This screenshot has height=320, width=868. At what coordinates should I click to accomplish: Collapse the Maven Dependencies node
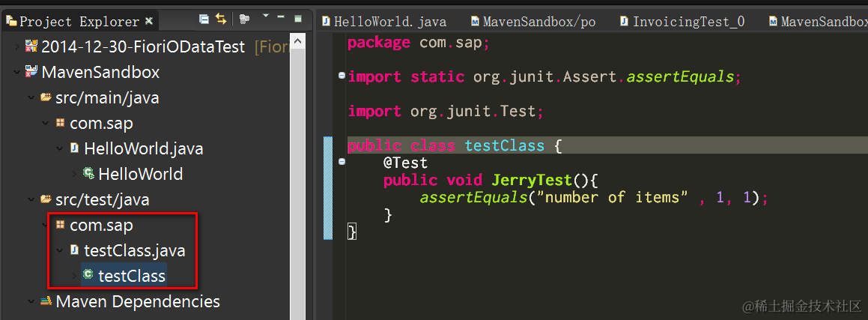(31, 302)
